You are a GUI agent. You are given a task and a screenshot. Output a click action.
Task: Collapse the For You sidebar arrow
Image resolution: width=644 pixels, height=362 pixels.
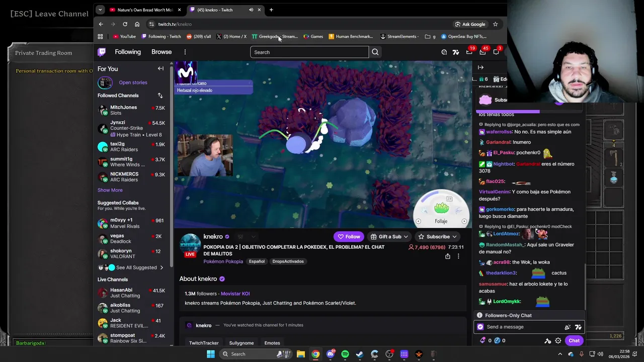(160, 68)
